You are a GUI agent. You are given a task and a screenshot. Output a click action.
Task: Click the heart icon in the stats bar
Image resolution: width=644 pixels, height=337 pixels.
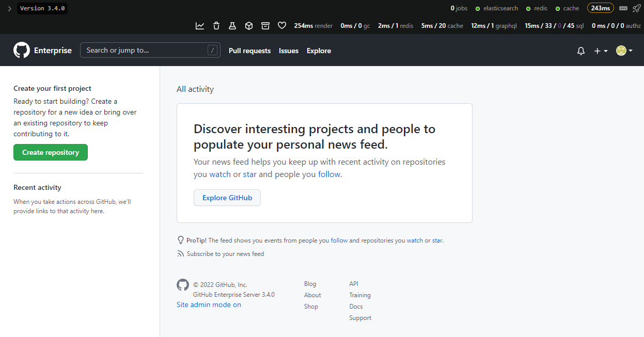(282, 26)
